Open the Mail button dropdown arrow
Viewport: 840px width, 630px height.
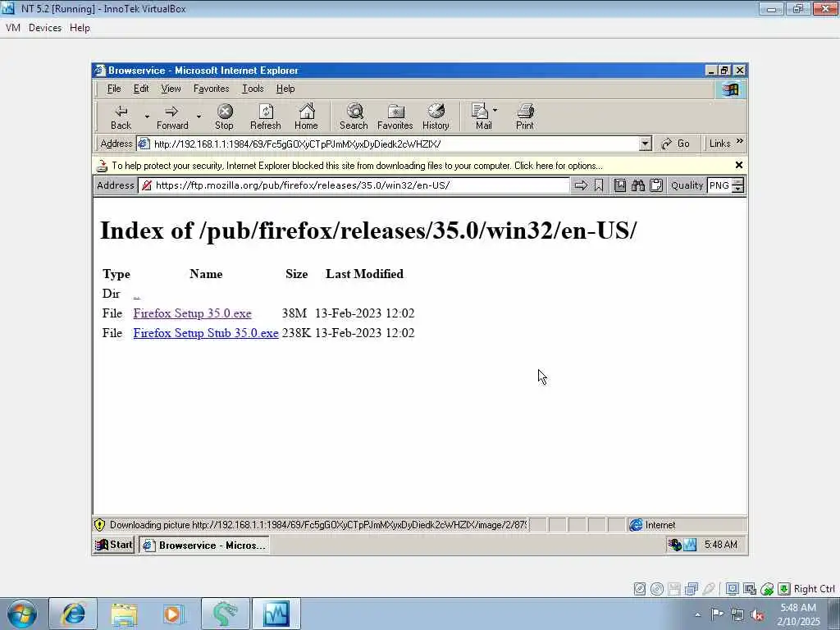coord(495,111)
